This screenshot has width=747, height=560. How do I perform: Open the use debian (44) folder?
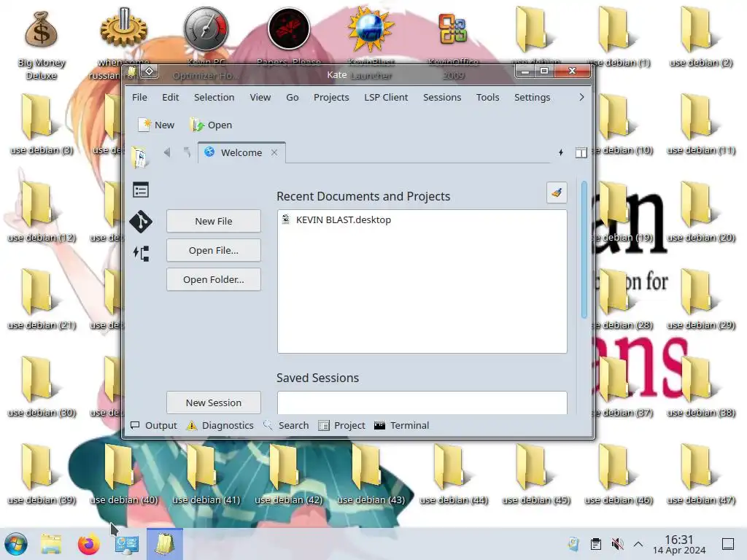[454, 474]
